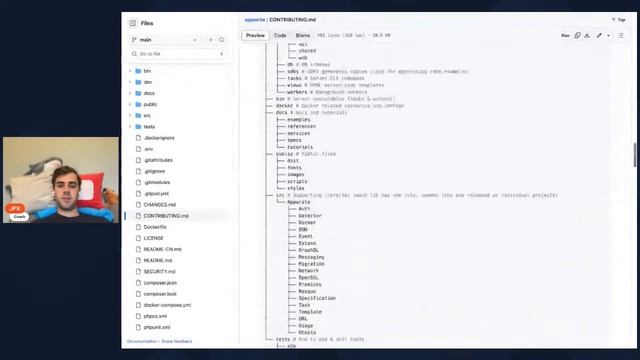Click the Raw button

[565, 36]
